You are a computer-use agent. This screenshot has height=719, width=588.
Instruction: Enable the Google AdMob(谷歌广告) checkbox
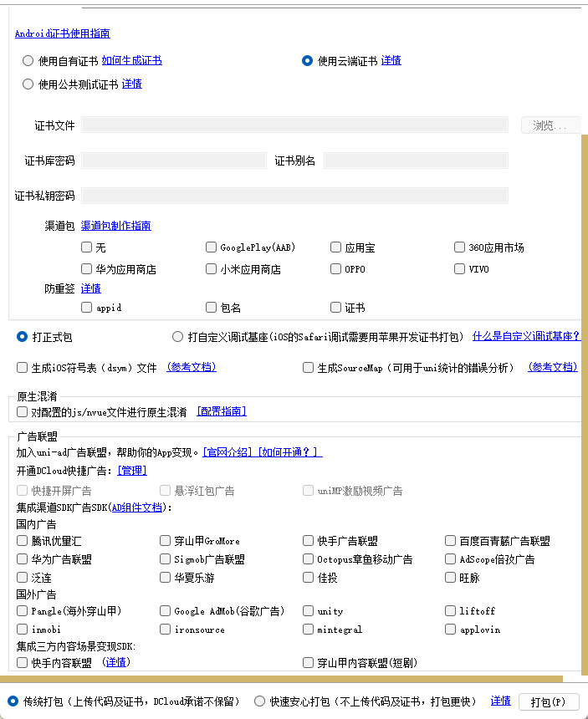(x=165, y=611)
